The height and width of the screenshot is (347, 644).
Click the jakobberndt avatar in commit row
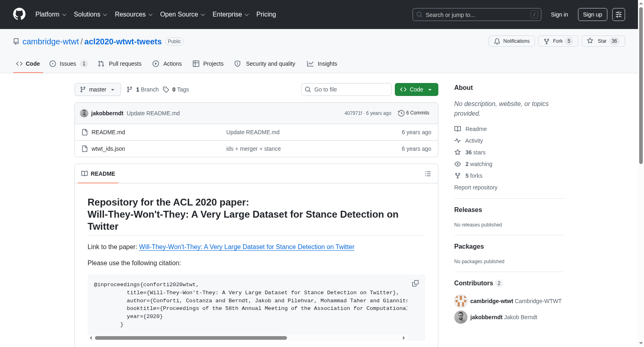tap(84, 113)
